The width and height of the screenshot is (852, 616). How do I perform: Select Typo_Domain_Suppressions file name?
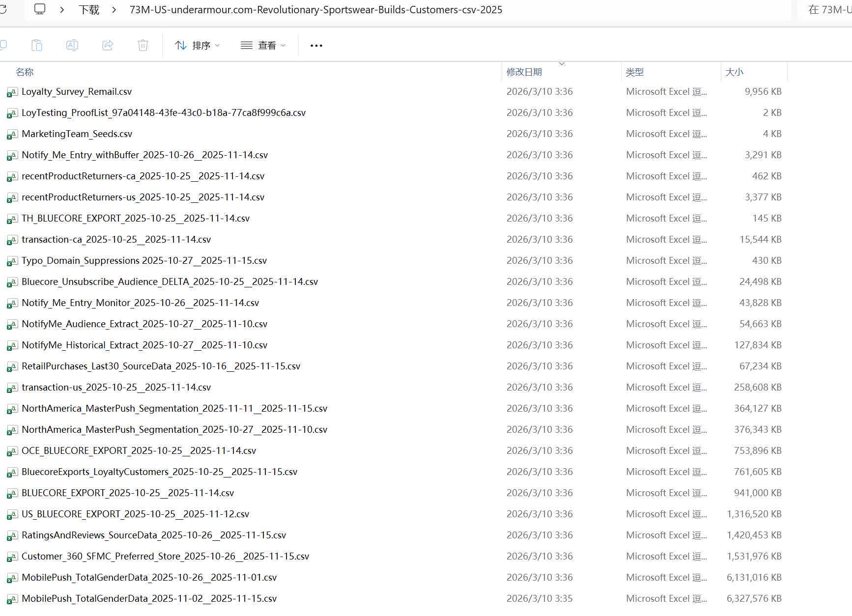(144, 260)
